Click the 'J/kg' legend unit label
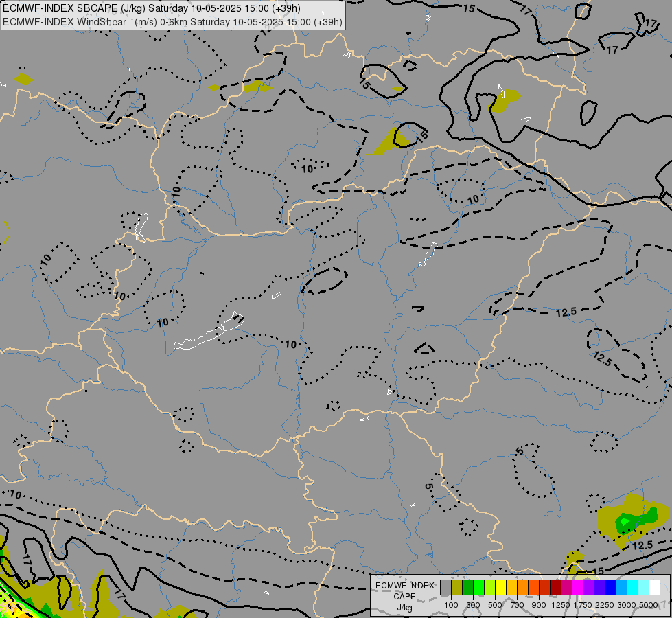The width and height of the screenshot is (672, 618). tap(404, 608)
